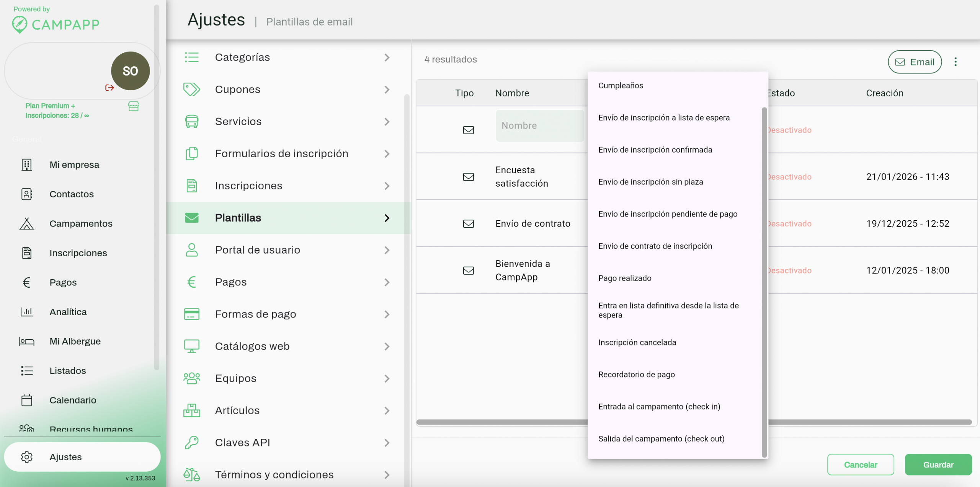Click the logout icon near avatar
Screen dimensions: 980x487
[109, 88]
